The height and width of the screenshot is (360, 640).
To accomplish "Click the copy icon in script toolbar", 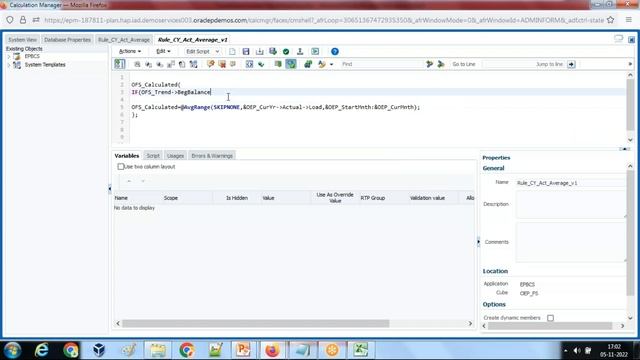I will (x=182, y=64).
